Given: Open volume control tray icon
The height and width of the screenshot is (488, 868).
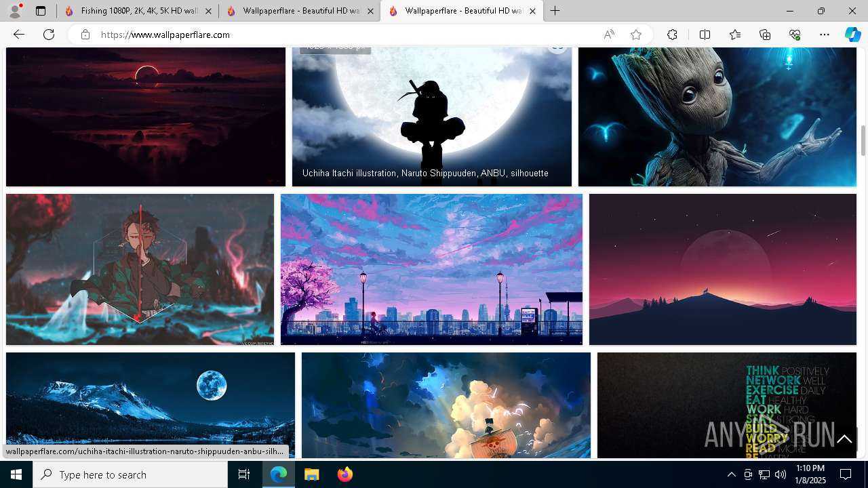Looking at the screenshot, I should click(781, 474).
